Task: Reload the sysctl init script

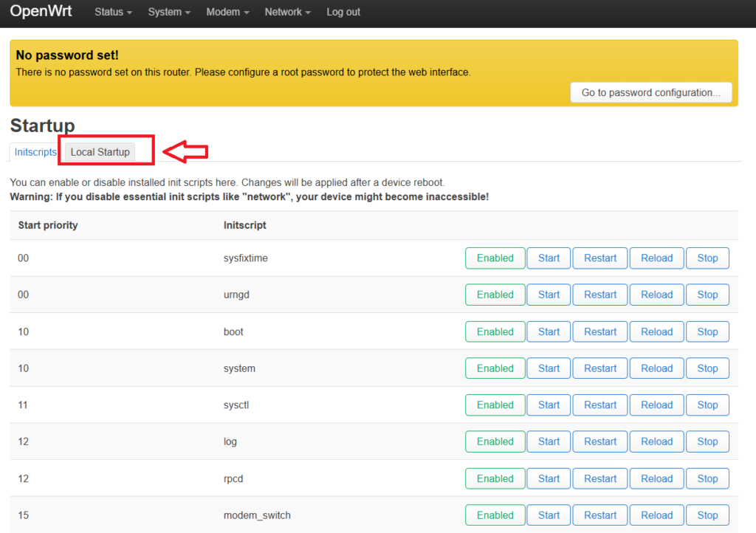Action: pos(656,405)
